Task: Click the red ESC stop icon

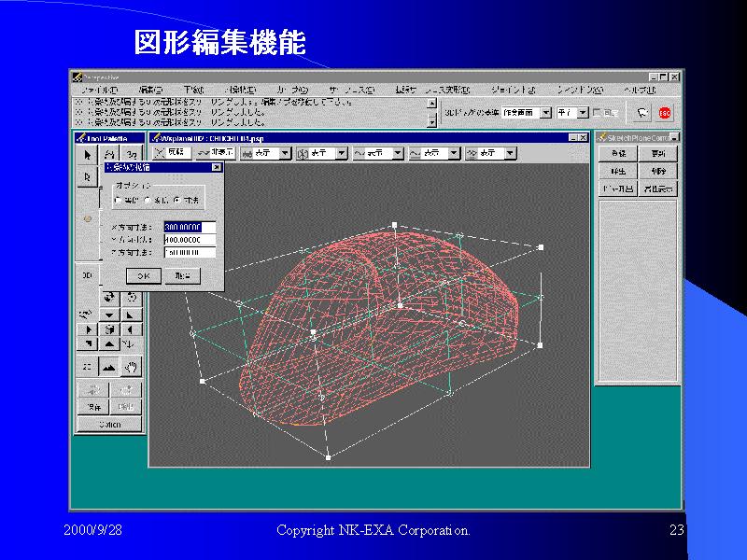Action: 665,113
